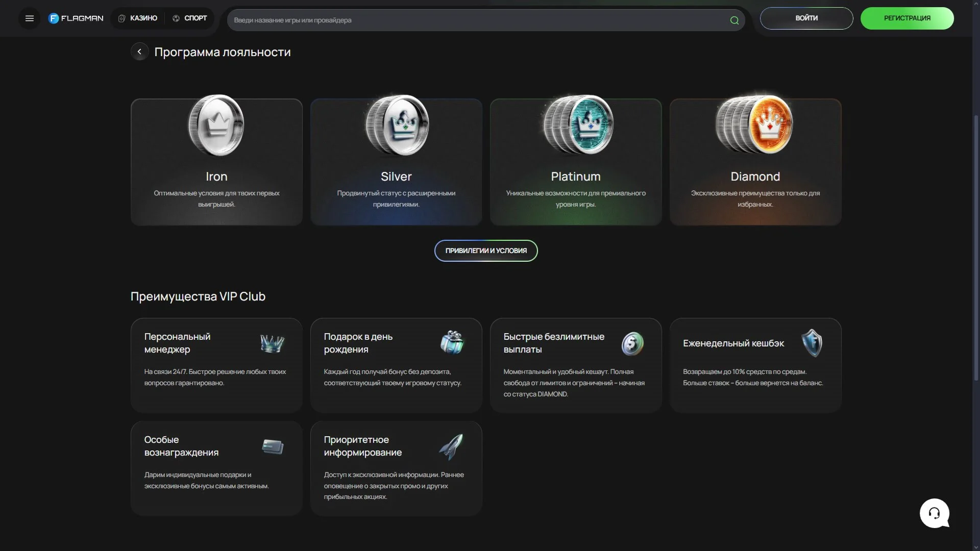This screenshot has width=980, height=551.
Task: Click the shield icon on Еженедельный кешбэк
Action: pos(812,343)
